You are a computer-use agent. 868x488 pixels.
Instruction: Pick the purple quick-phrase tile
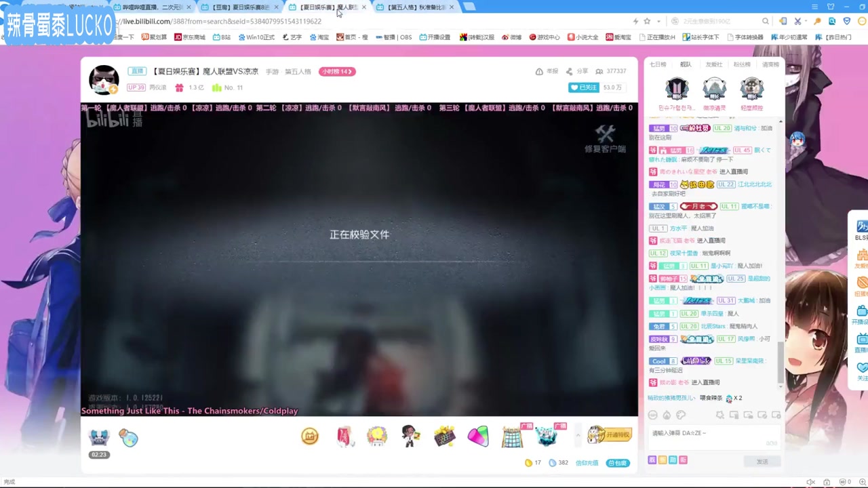click(x=652, y=460)
